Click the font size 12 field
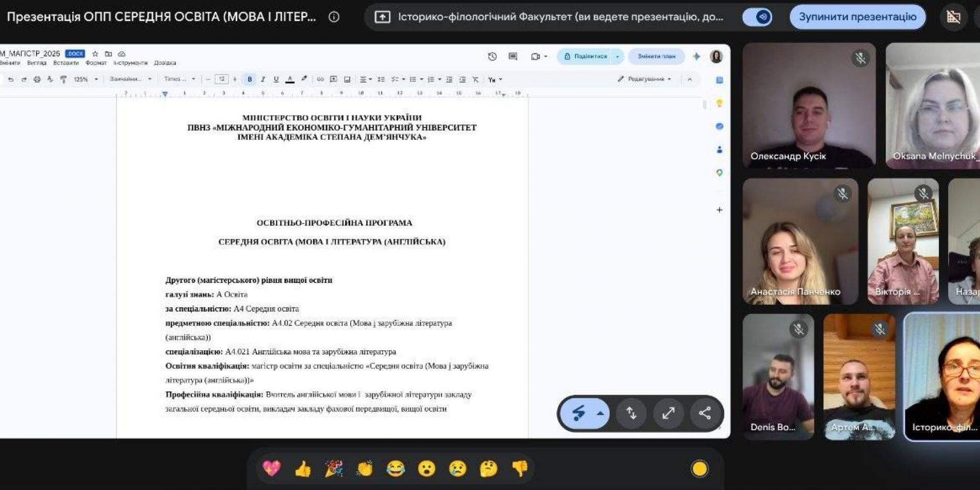 tap(221, 79)
